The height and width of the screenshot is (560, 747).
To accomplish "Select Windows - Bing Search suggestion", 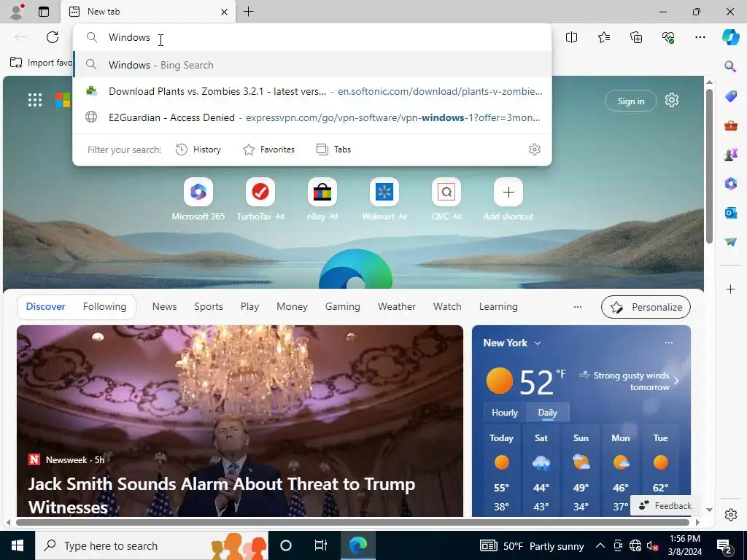I will [x=312, y=65].
